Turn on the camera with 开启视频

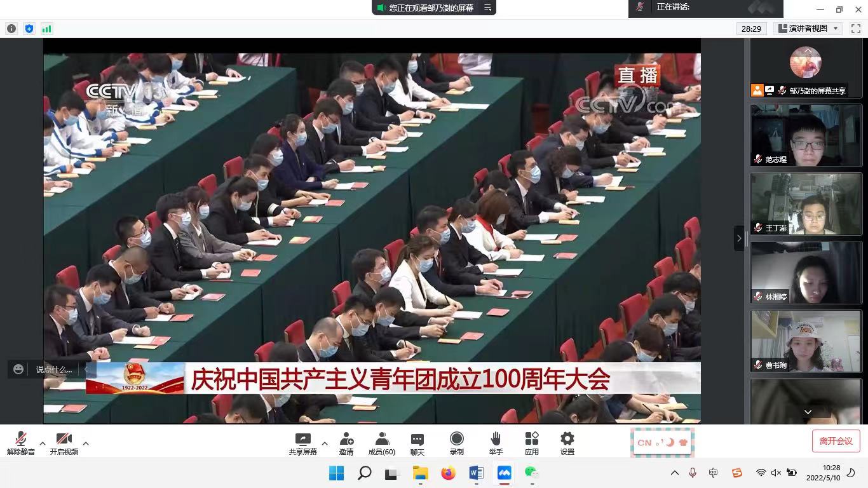(64, 443)
